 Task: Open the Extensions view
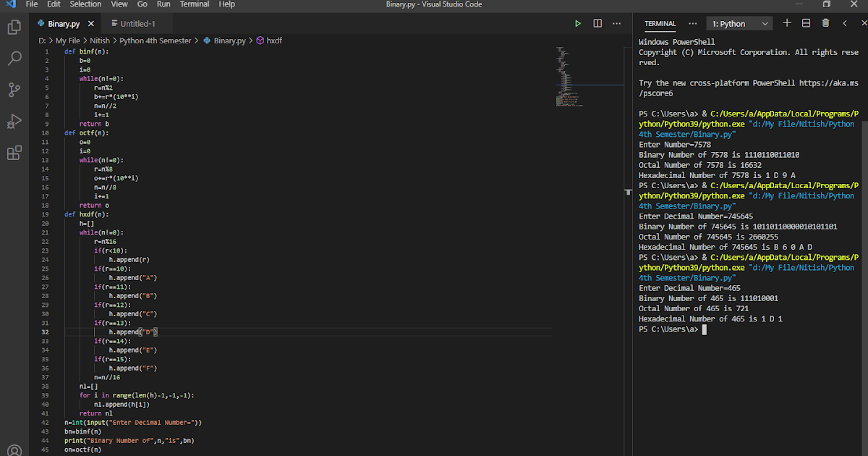pyautogui.click(x=14, y=153)
